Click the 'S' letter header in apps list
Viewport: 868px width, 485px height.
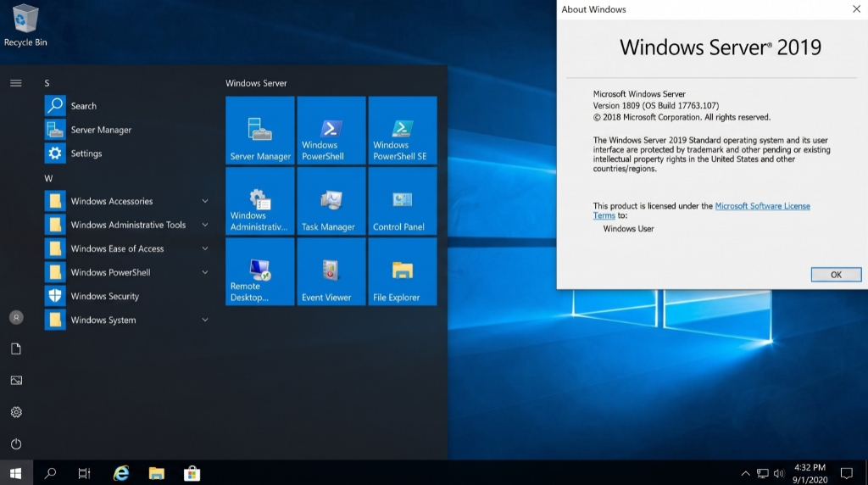point(47,83)
